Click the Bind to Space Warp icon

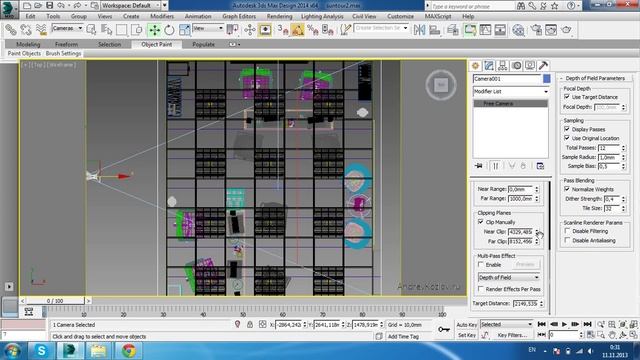[x=41, y=30]
